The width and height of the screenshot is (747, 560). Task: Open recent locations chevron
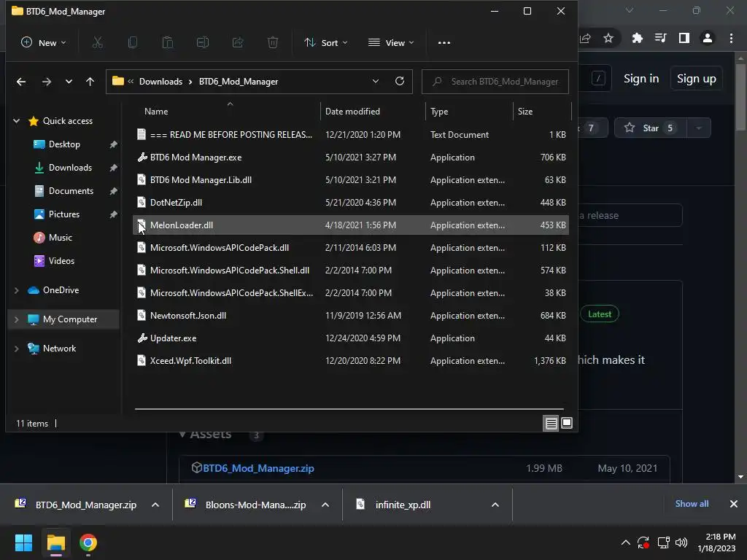[69, 82]
